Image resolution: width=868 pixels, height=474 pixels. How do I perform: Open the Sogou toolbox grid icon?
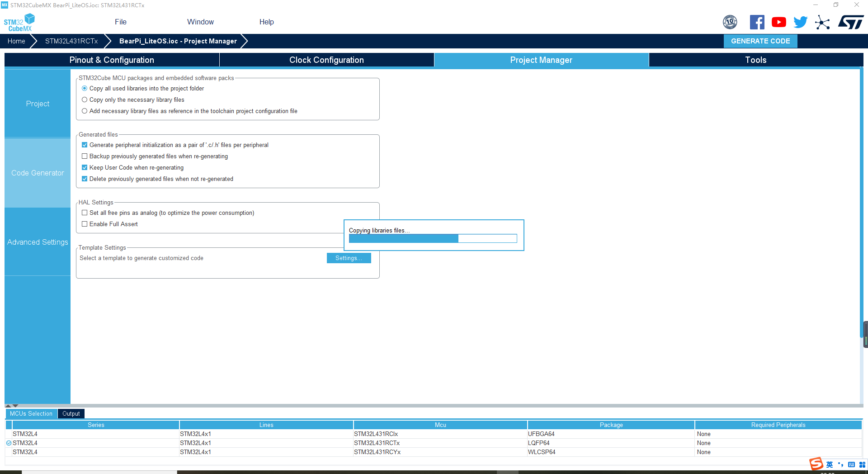point(862,465)
